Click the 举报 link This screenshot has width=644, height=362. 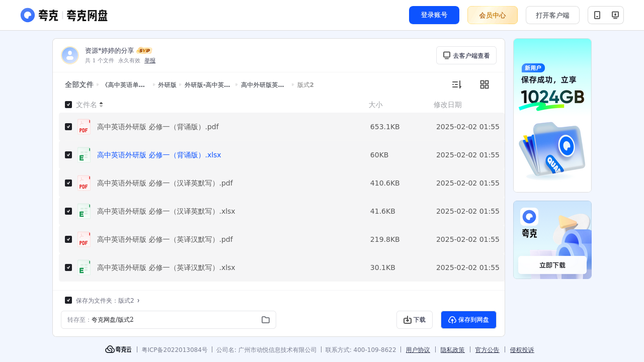150,60
